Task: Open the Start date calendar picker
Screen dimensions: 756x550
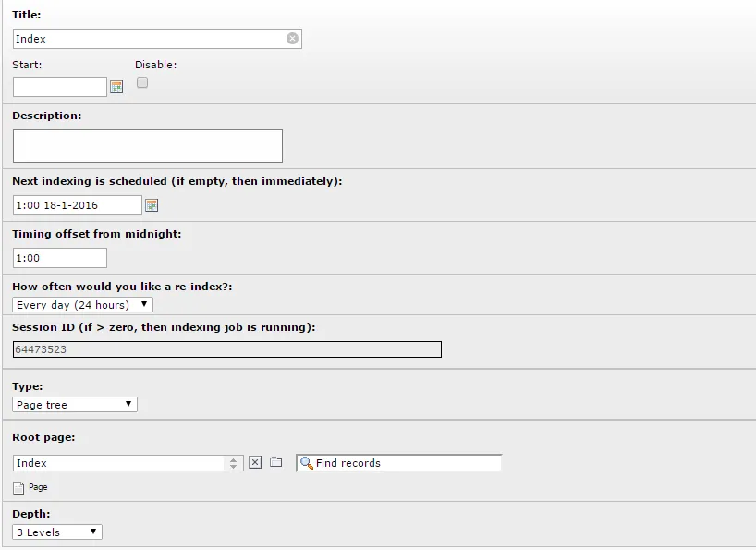Action: pos(116,87)
